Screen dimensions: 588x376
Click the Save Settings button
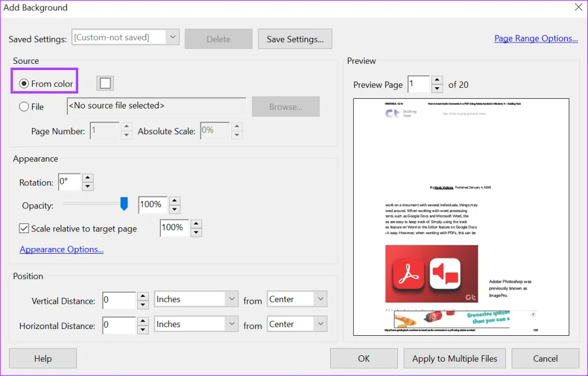pos(295,39)
